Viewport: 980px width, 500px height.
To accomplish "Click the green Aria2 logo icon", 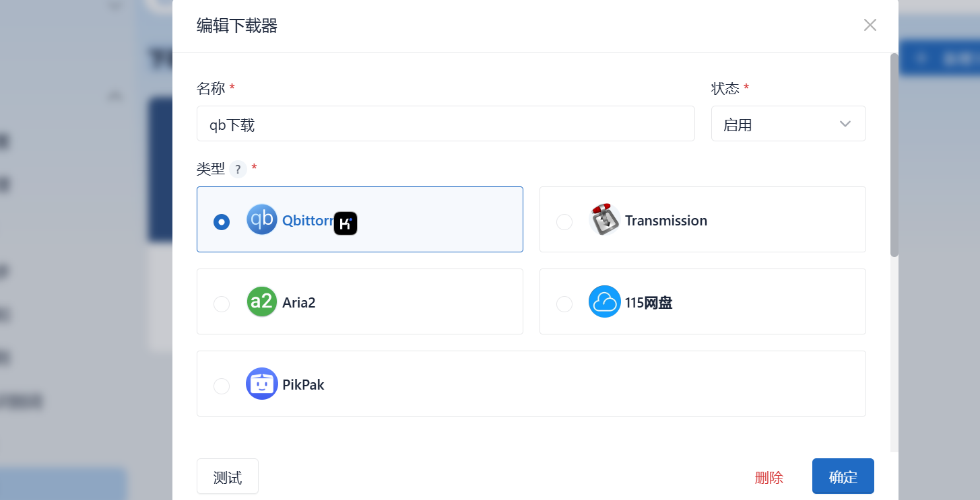I will (262, 301).
